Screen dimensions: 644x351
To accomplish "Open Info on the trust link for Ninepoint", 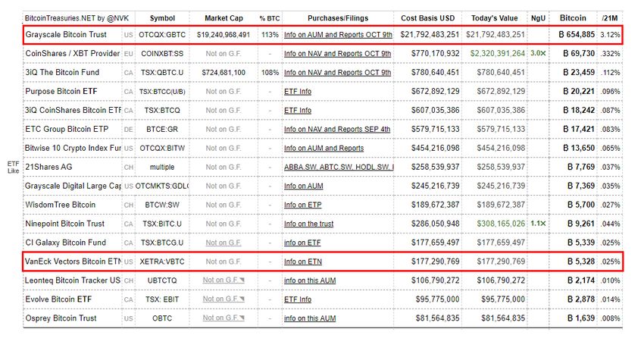I will 309,224.
